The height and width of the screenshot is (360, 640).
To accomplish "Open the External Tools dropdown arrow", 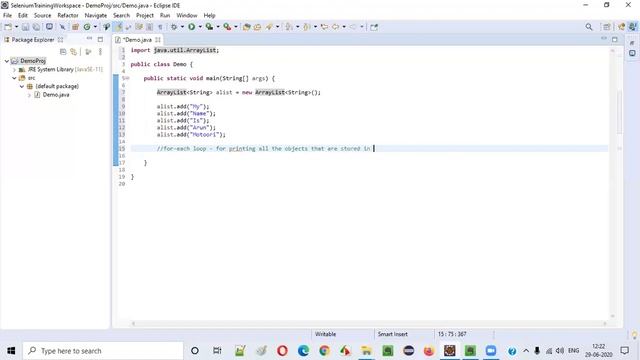I will [236, 27].
